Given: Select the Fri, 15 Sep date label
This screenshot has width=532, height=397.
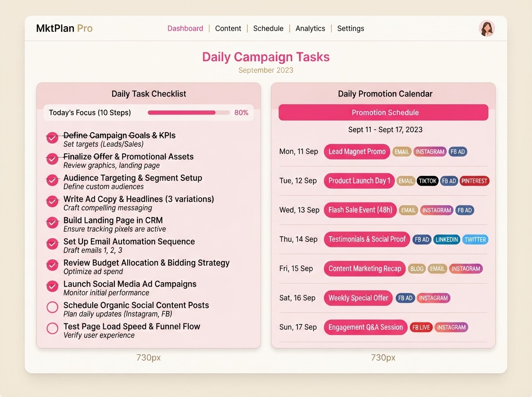Looking at the screenshot, I should point(296,269).
